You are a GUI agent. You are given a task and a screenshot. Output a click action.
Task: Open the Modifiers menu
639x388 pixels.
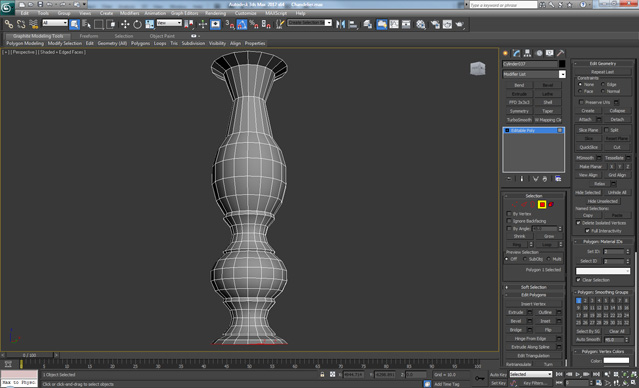(x=130, y=13)
